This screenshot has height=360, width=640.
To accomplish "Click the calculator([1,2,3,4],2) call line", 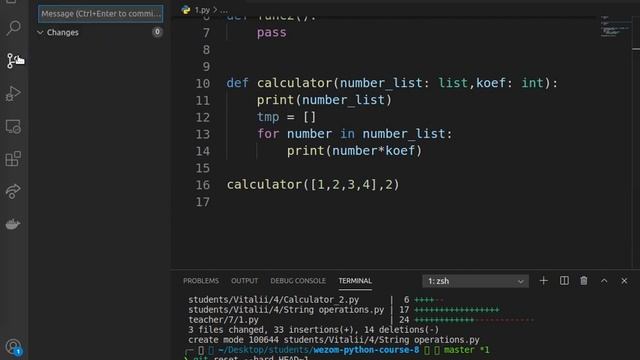I will tap(313, 184).
